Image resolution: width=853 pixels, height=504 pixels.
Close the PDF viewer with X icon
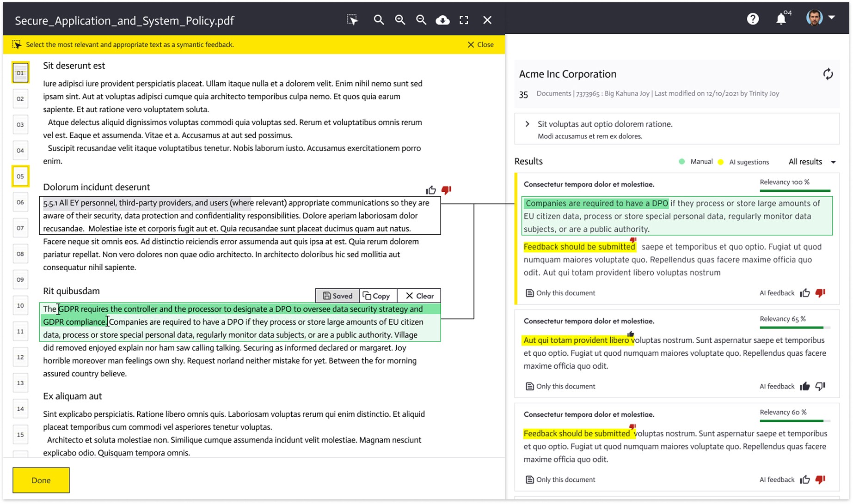(487, 20)
